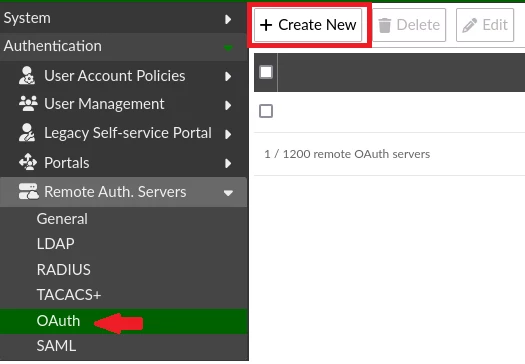Click the Edit button
This screenshot has width=525, height=364.
(x=485, y=25)
